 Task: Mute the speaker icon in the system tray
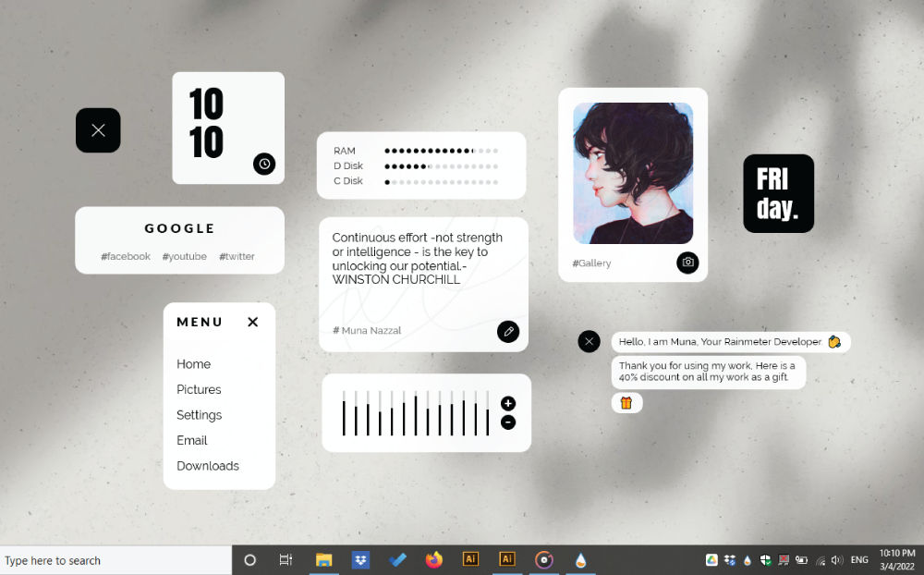836,559
